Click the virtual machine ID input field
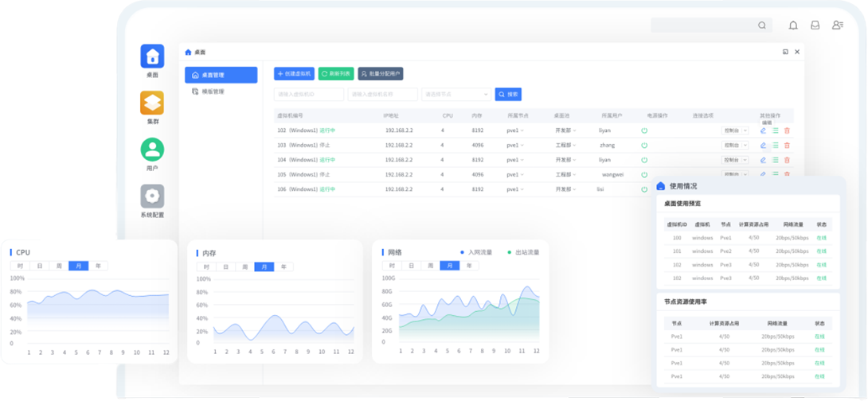868x401 pixels. click(x=309, y=94)
